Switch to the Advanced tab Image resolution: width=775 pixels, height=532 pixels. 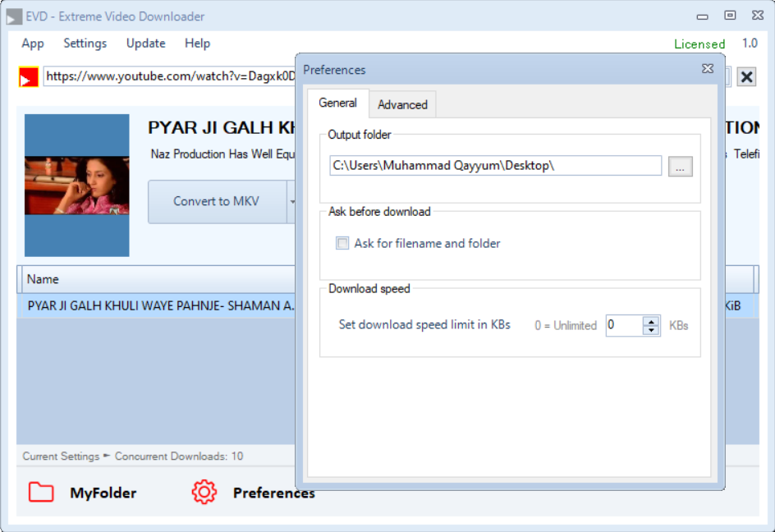coord(402,104)
